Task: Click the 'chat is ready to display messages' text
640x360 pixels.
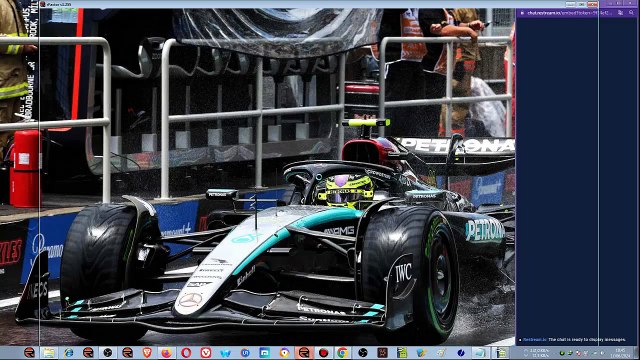Action: coord(587,340)
